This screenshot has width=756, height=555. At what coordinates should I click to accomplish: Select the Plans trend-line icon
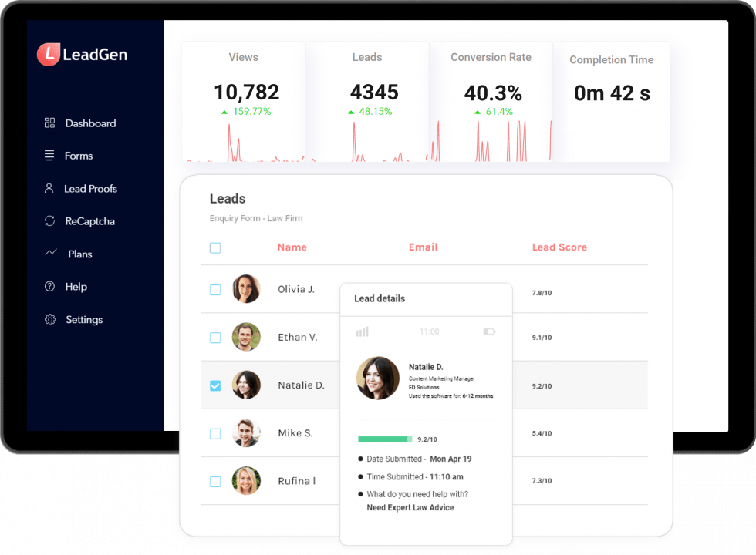tap(49, 254)
